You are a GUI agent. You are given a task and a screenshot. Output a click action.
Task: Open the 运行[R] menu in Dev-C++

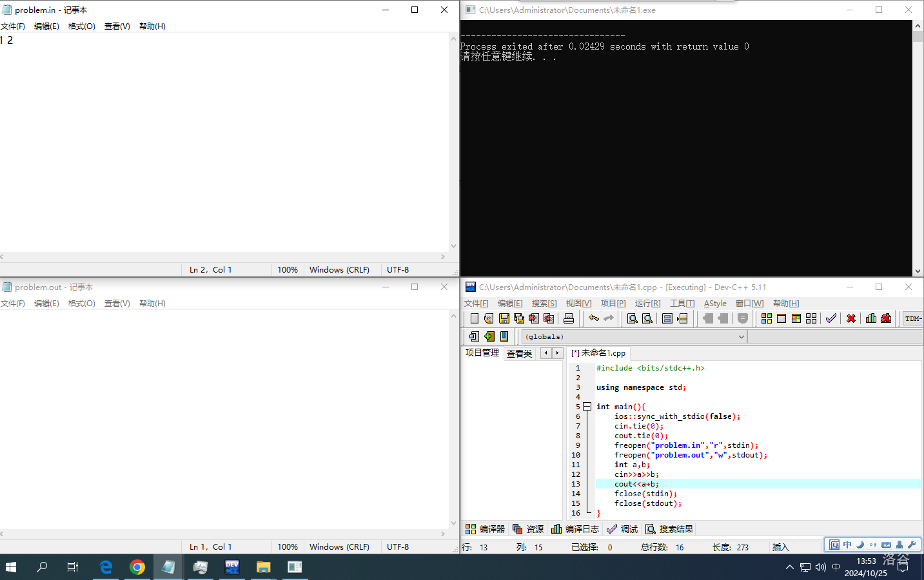647,304
